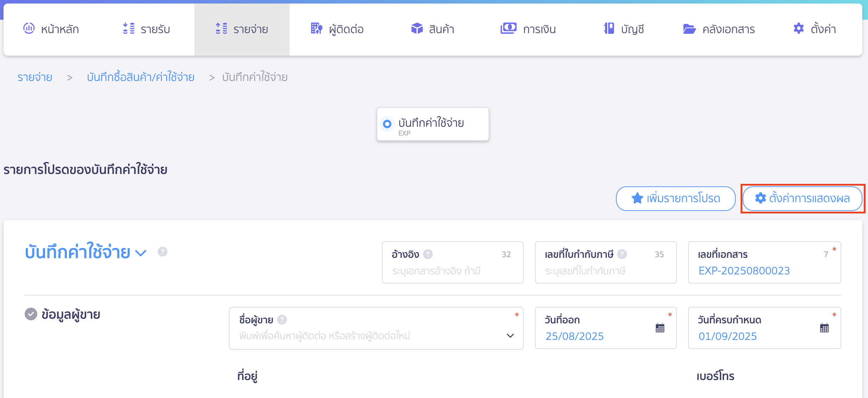The image size is (868, 398).
Task: Click the check circle beside ข้อมูลผู้ขาย
Action: (31, 314)
